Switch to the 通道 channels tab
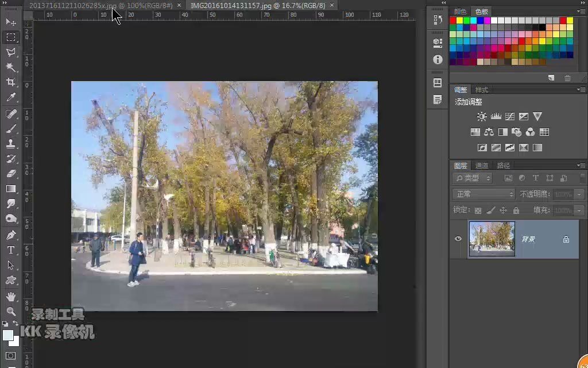Screen dimensions: 588x368 pyautogui.click(x=482, y=166)
